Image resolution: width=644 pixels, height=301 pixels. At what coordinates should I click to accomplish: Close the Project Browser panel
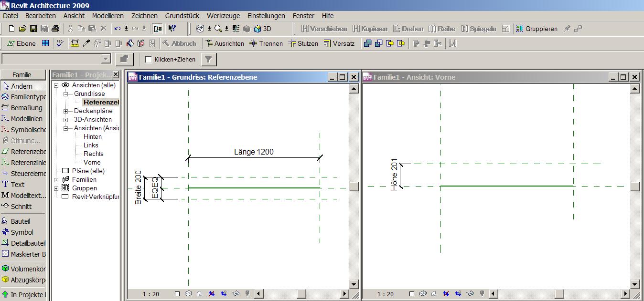point(116,75)
